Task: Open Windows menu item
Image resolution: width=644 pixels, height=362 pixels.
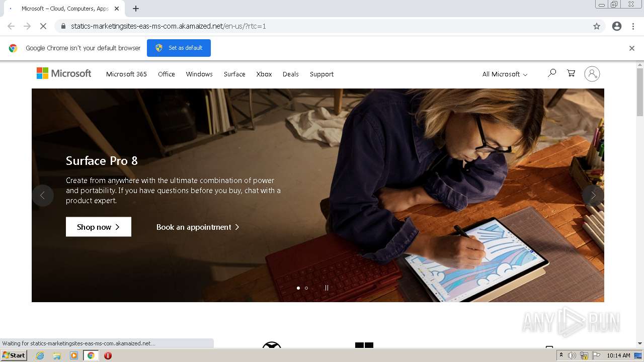Action: (199, 74)
